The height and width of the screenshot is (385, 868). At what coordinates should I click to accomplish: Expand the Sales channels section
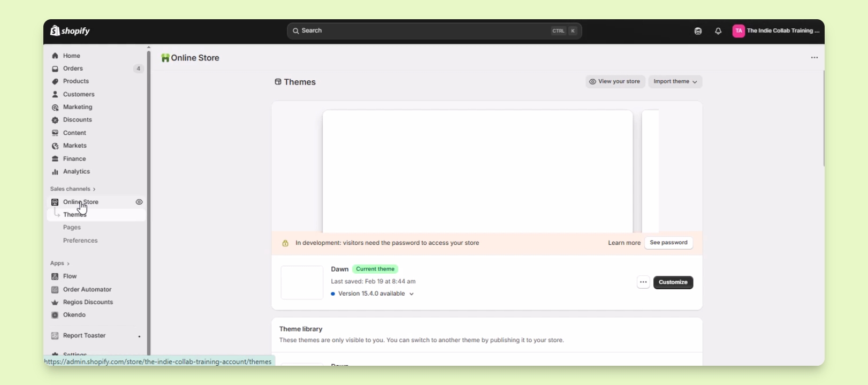tap(73, 189)
